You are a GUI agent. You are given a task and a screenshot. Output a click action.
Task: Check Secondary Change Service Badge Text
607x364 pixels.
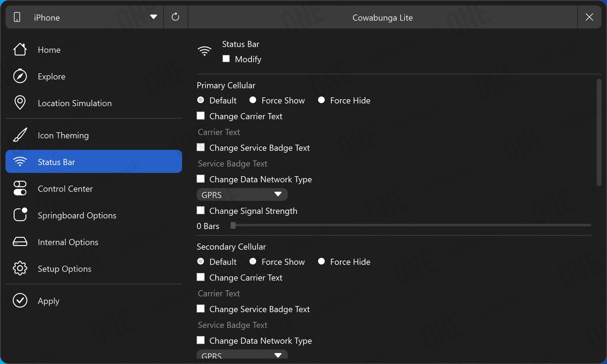[201, 308]
